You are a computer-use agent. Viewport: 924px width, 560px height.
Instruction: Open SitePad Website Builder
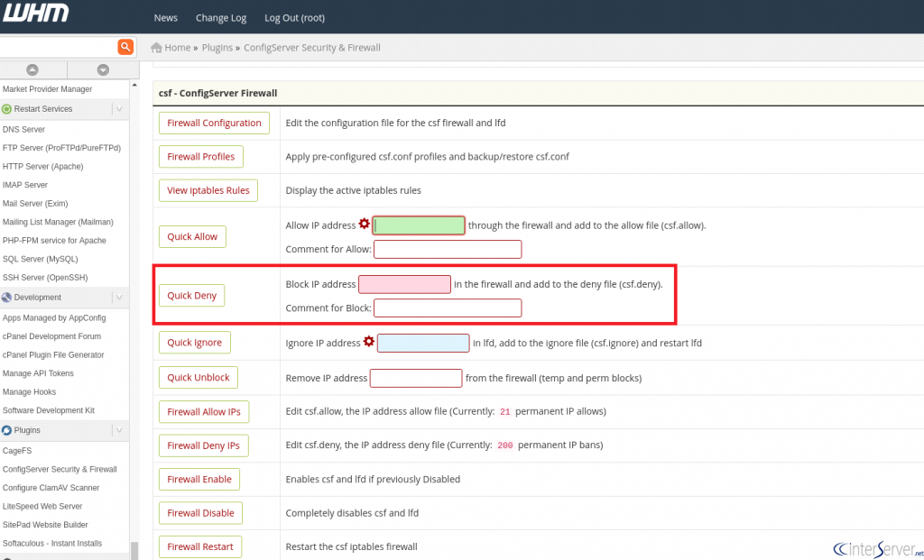45,525
